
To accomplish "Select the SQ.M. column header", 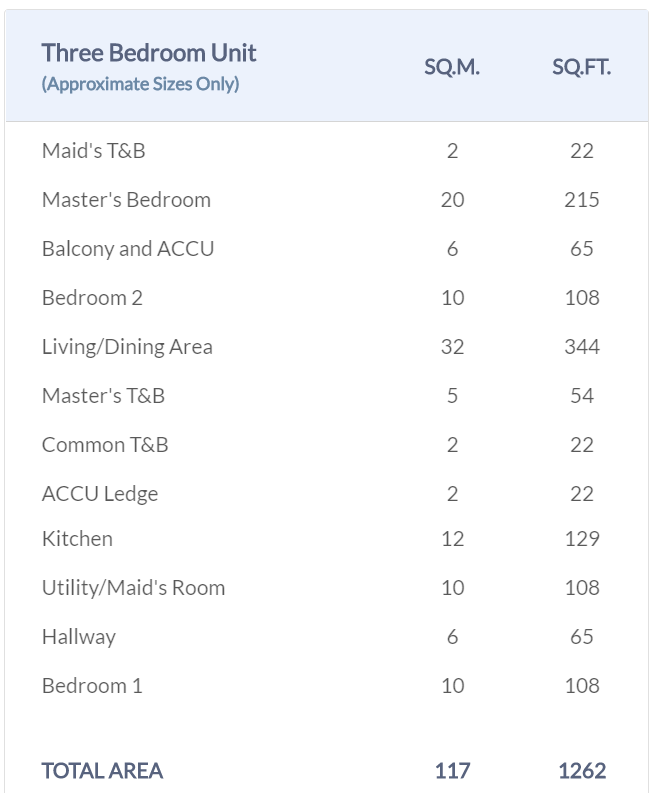I will (x=452, y=67).
